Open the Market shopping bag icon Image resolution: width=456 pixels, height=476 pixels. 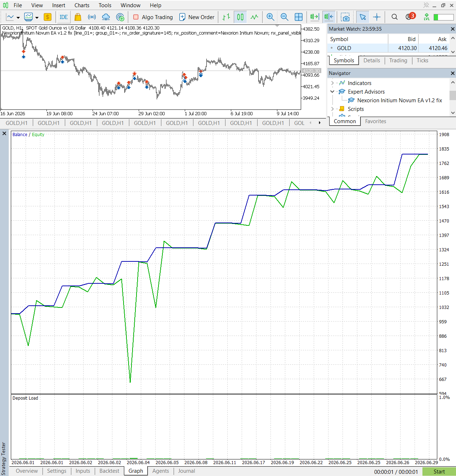pos(78,17)
